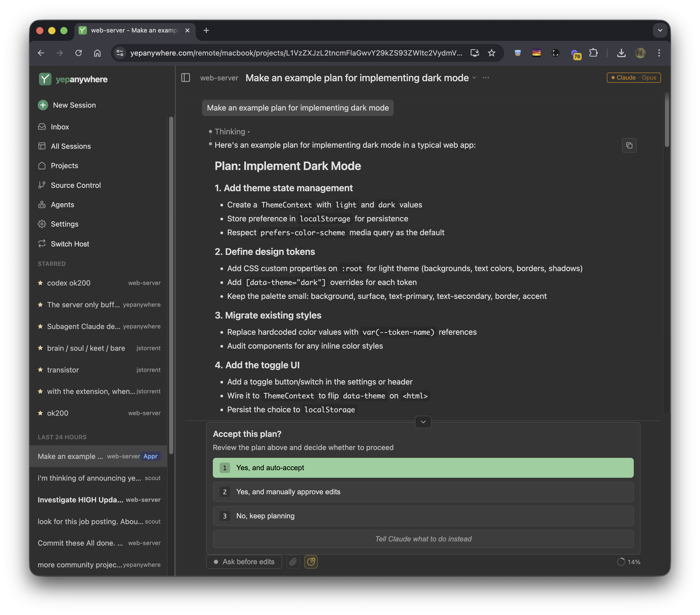The image size is (700, 615).
Task: Select No, keep planning
Action: click(423, 516)
